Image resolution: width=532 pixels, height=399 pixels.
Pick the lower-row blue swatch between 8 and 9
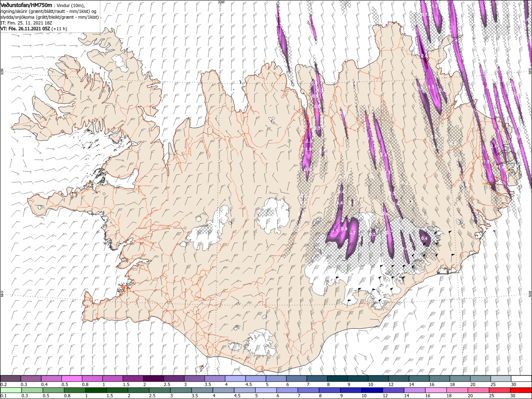(x=330, y=390)
